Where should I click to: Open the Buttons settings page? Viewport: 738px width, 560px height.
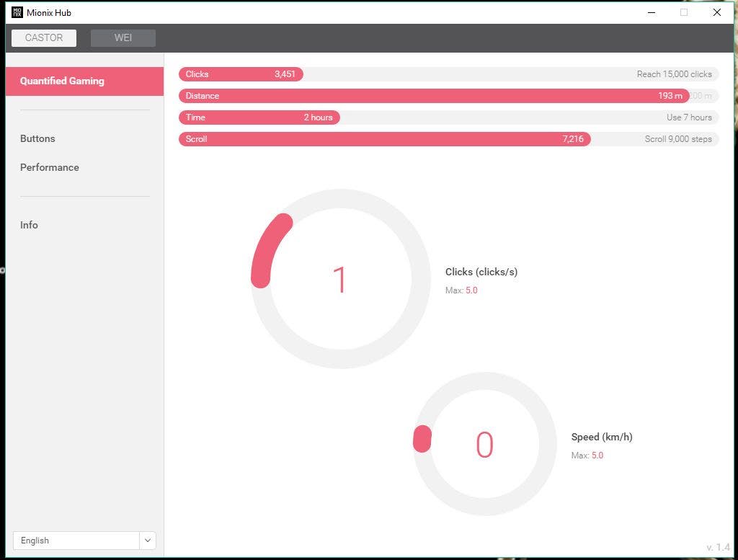[37, 138]
